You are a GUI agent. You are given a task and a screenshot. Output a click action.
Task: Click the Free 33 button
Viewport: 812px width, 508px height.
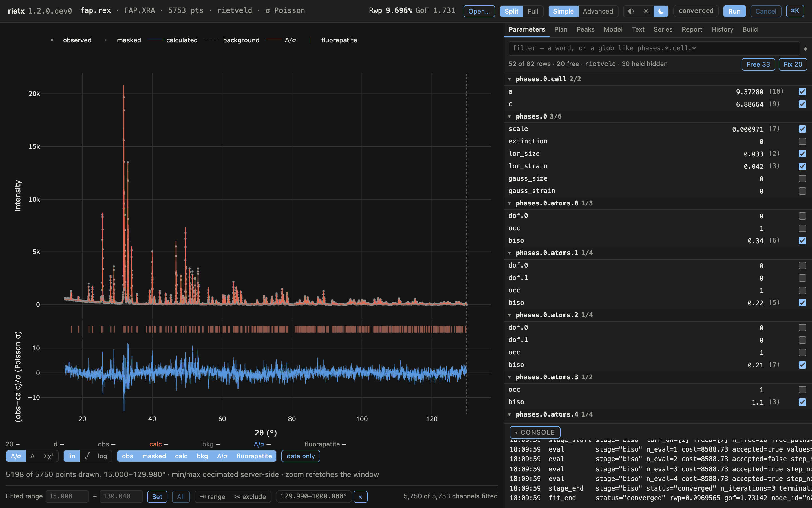tap(758, 64)
